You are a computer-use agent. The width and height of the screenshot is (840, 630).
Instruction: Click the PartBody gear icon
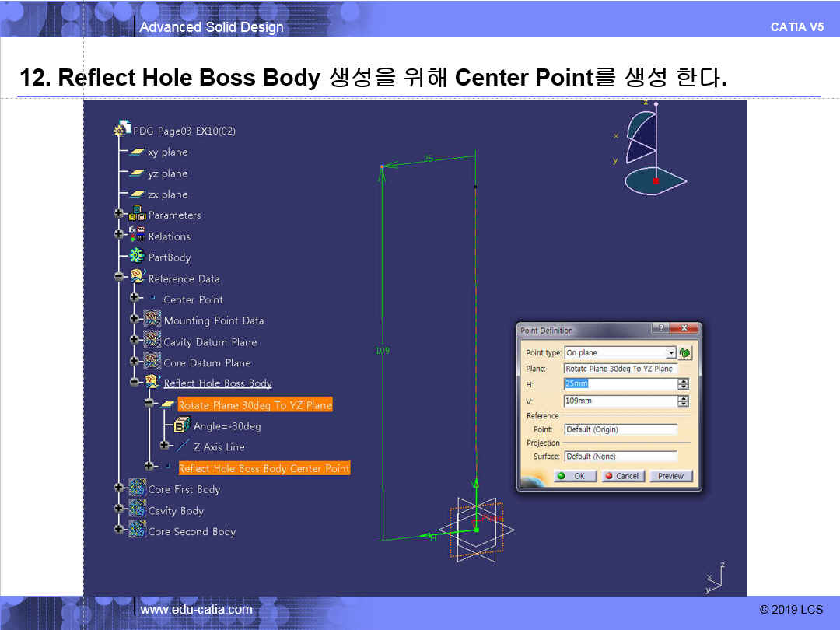[x=137, y=257]
